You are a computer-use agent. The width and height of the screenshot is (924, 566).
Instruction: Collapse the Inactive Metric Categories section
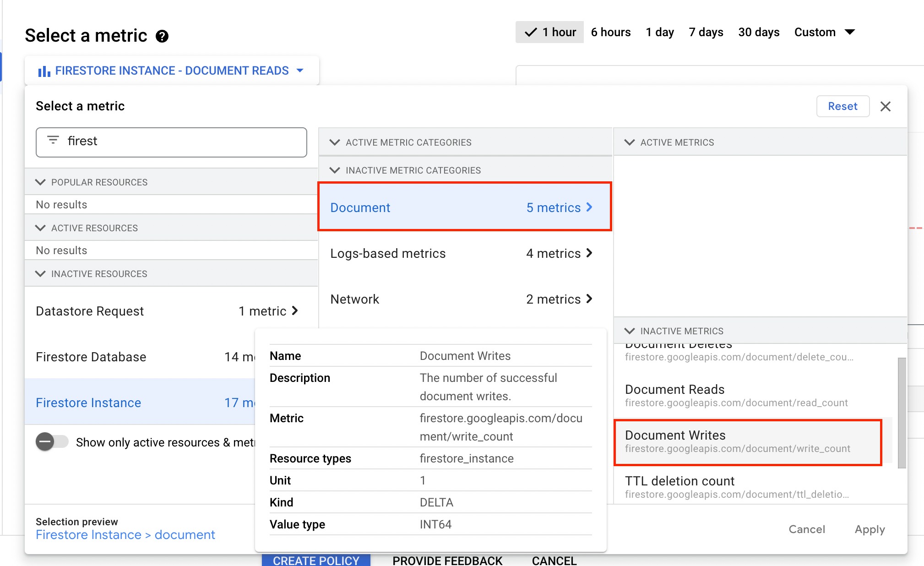tap(335, 170)
